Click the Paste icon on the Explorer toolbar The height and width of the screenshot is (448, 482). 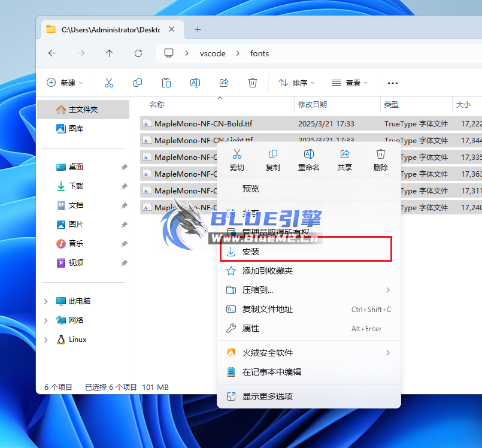(166, 83)
